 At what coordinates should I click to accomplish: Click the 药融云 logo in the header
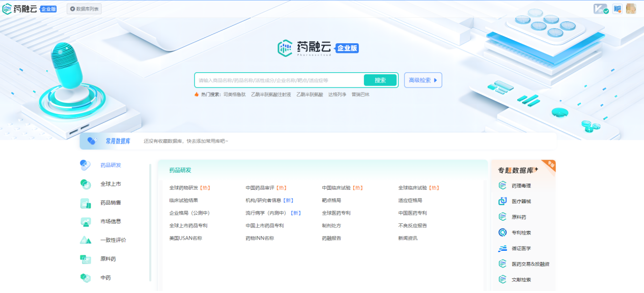tap(30, 9)
